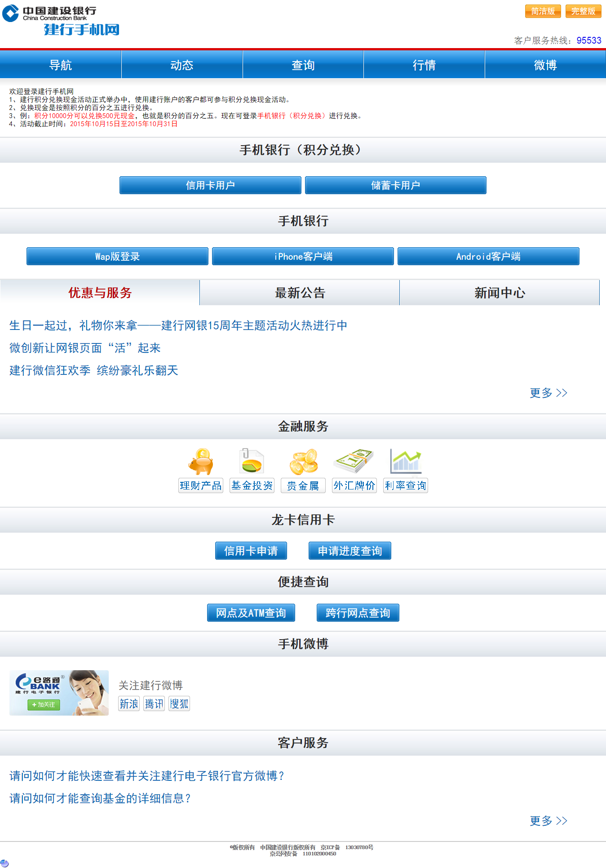Follow on 新浪 weibo
This screenshot has width=606, height=868.
(x=129, y=703)
